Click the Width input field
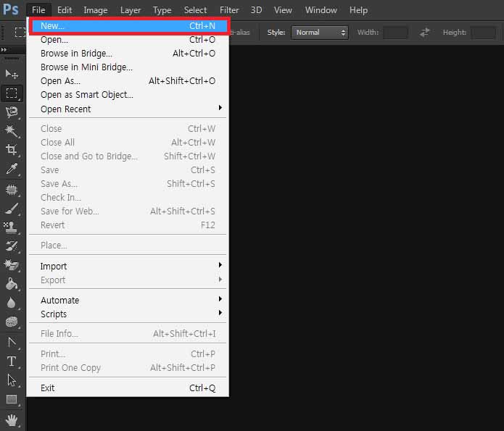 pos(395,33)
